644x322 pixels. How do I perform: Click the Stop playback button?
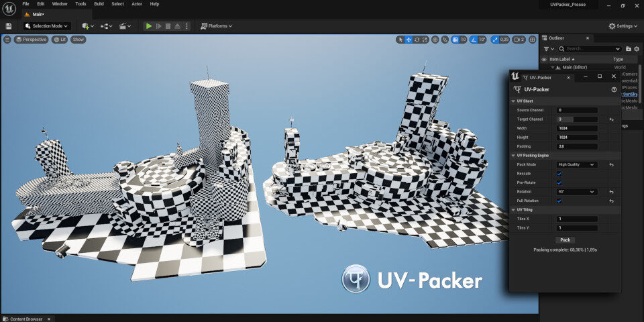coord(168,26)
